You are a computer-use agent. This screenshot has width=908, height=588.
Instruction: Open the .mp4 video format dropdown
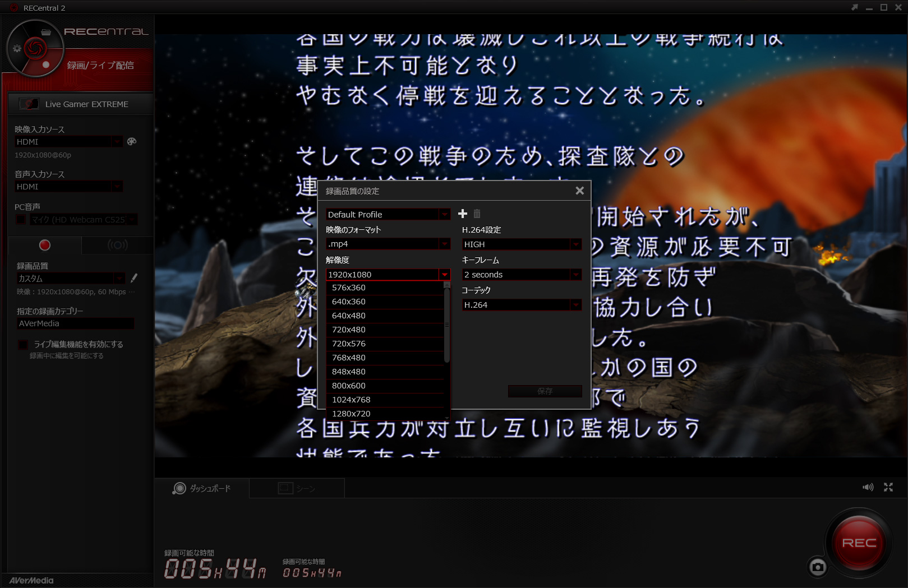pos(388,244)
